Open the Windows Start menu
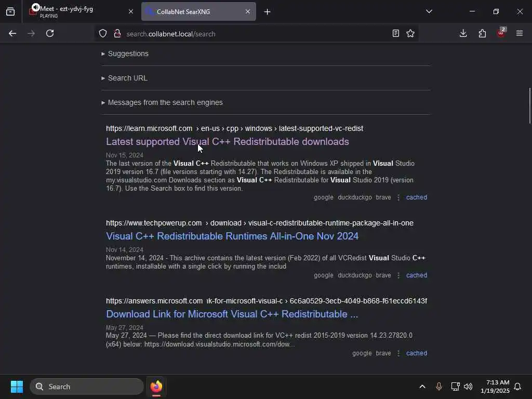532x399 pixels. point(17,387)
